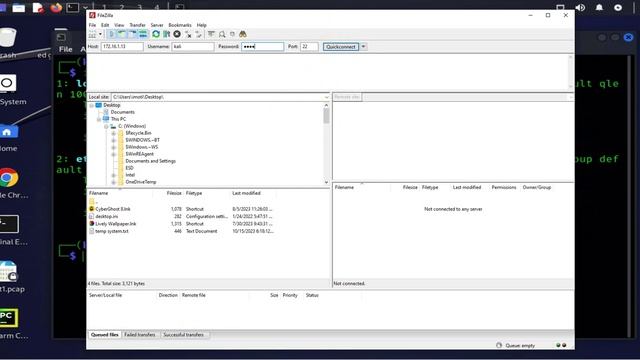Image resolution: width=640 pixels, height=360 pixels.
Task: Open the Site Manager icon in toolbar
Action: (x=92, y=34)
